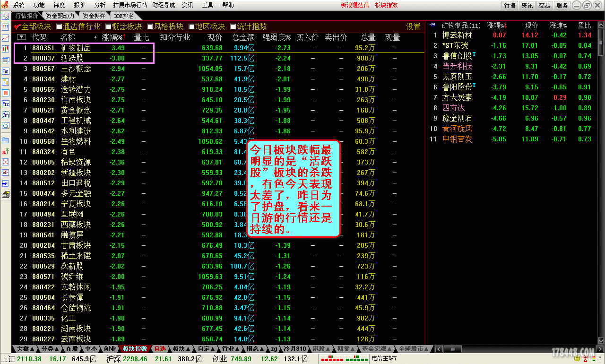Expand the 概念 bottom tab menu
This screenshot has width=605, height=364.
coord(255,349)
